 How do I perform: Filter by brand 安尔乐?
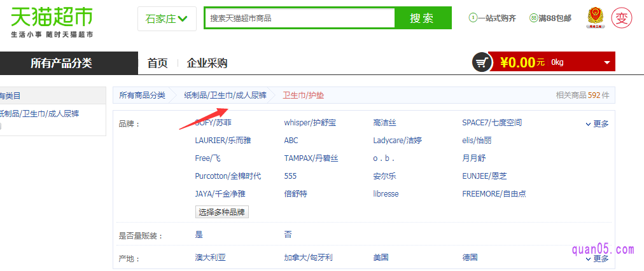[385, 176]
